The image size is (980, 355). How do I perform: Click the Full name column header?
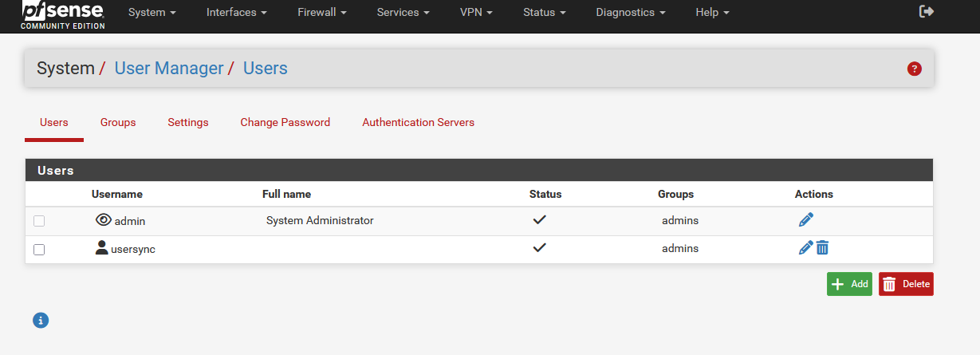(x=286, y=194)
